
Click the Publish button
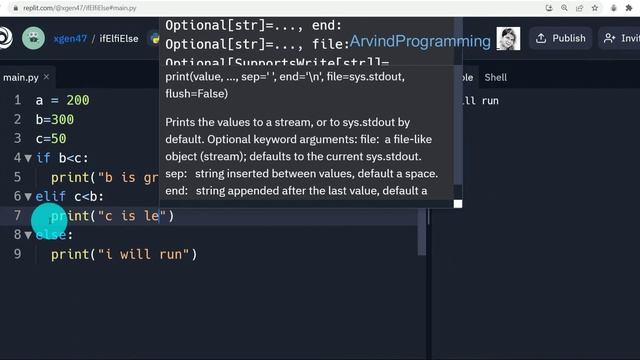[561, 38]
